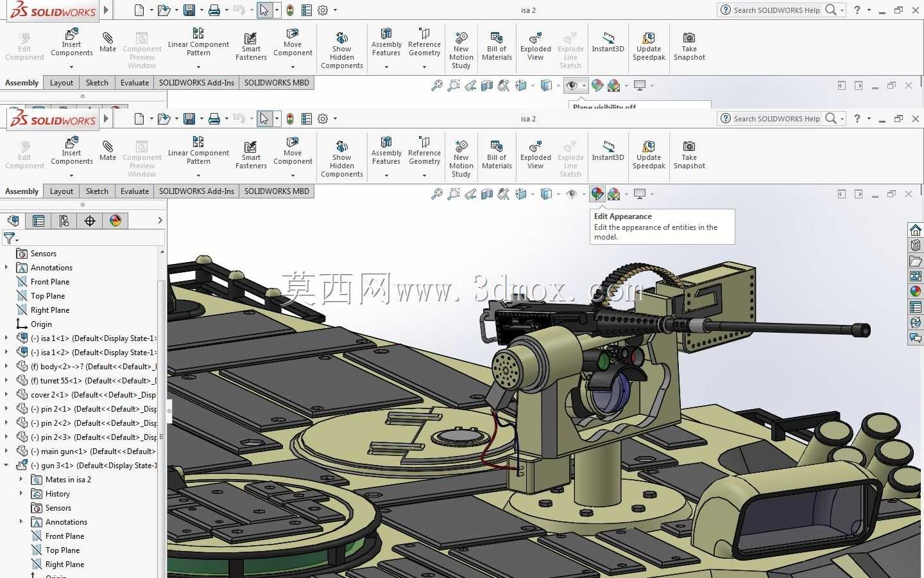Open the Help question mark in the front window
The height and width of the screenshot is (578, 924).
coord(857,119)
